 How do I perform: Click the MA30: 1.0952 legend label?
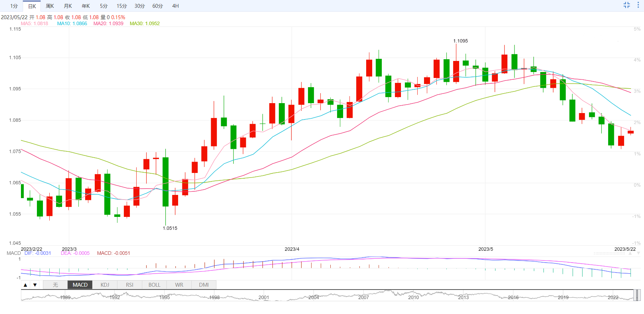coord(145,23)
